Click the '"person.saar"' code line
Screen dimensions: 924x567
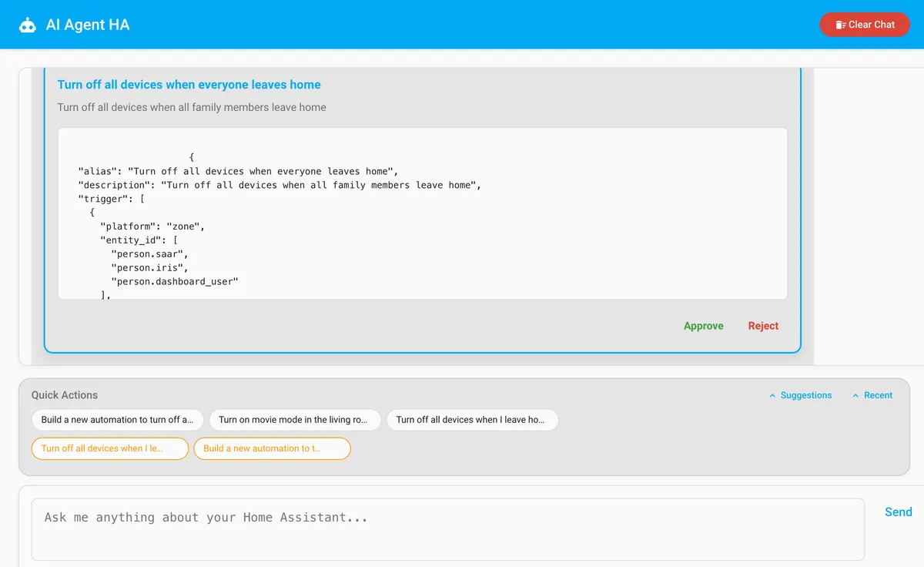[149, 253]
